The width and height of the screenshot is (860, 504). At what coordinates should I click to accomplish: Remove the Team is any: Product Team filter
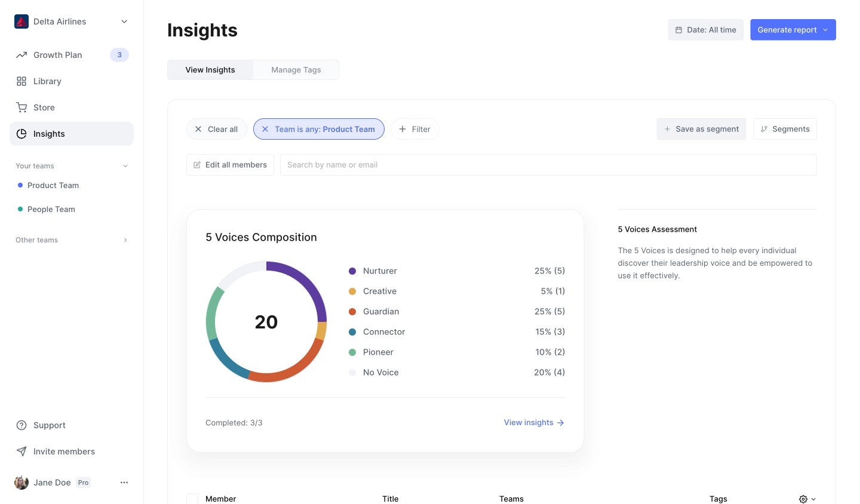tap(265, 129)
